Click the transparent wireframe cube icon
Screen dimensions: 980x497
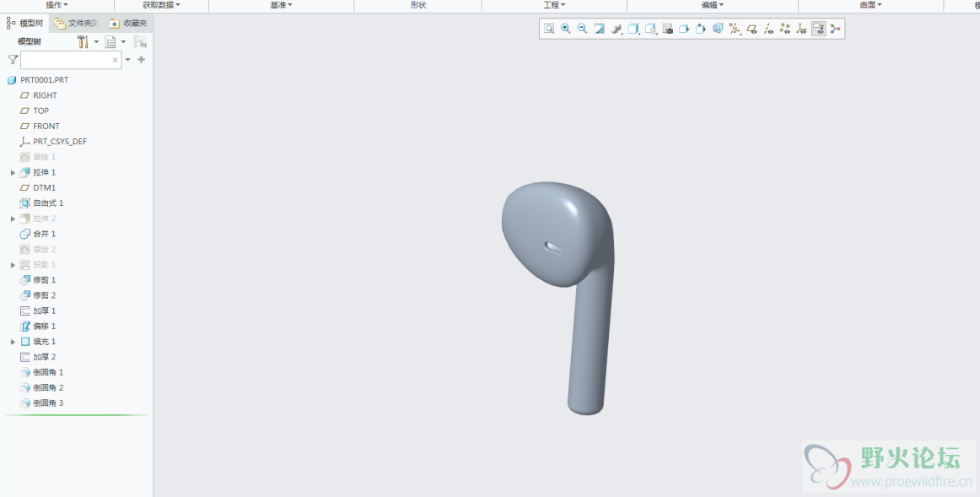click(x=718, y=29)
